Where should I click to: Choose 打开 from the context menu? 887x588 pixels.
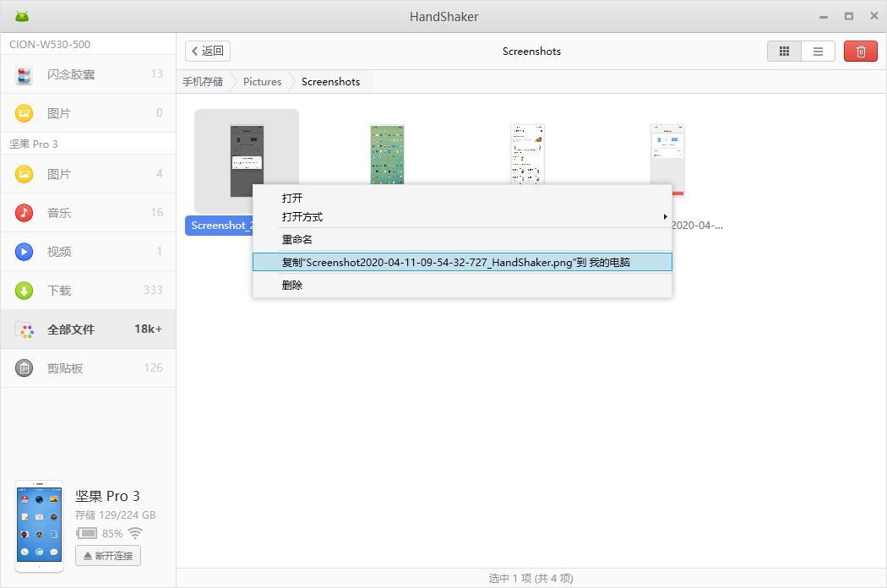pos(292,198)
